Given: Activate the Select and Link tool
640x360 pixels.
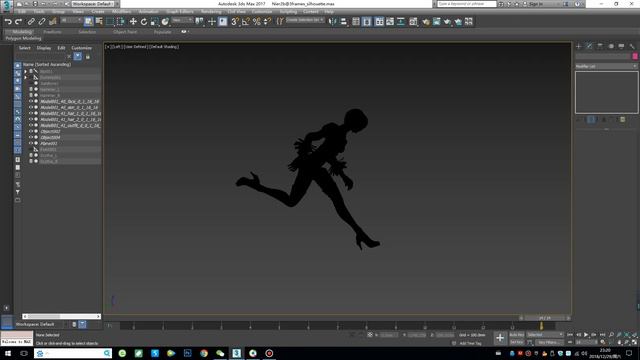Looking at the screenshot, I should pyautogui.click(x=31, y=22).
